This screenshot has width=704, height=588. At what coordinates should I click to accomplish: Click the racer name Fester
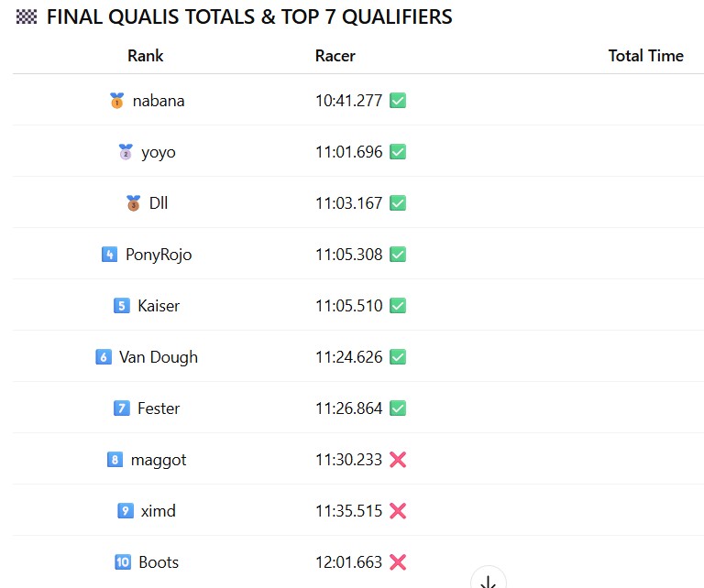point(159,408)
